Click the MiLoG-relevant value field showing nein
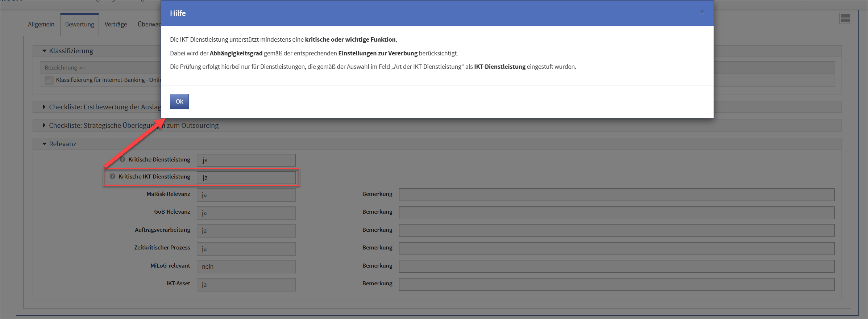This screenshot has width=868, height=319. (246, 266)
